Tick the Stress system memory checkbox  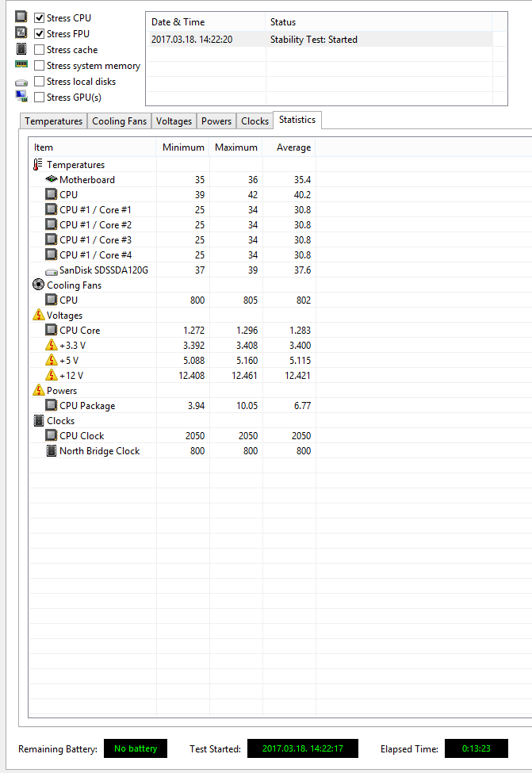[x=40, y=66]
